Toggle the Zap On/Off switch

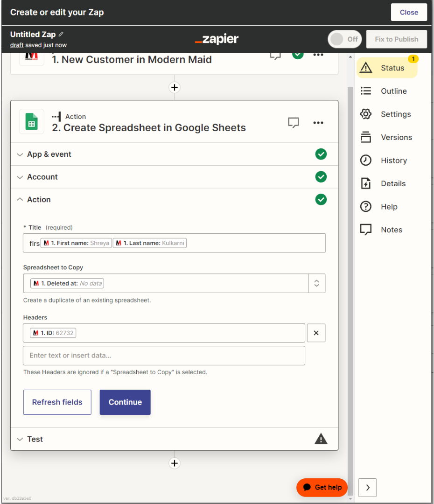click(344, 39)
